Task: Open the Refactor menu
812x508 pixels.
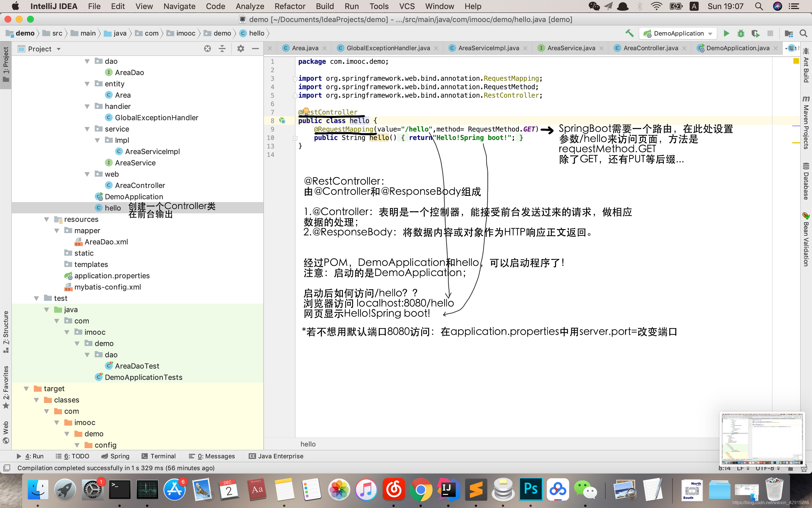Action: click(290, 6)
